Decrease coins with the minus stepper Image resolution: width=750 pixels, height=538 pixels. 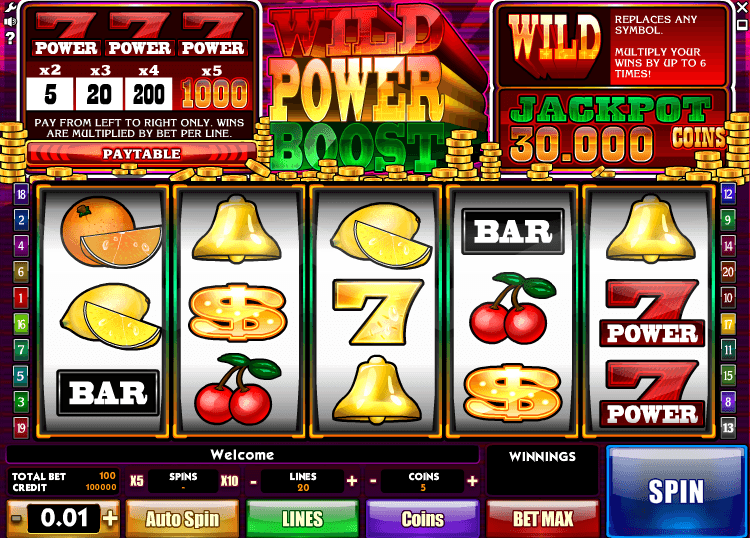373,482
